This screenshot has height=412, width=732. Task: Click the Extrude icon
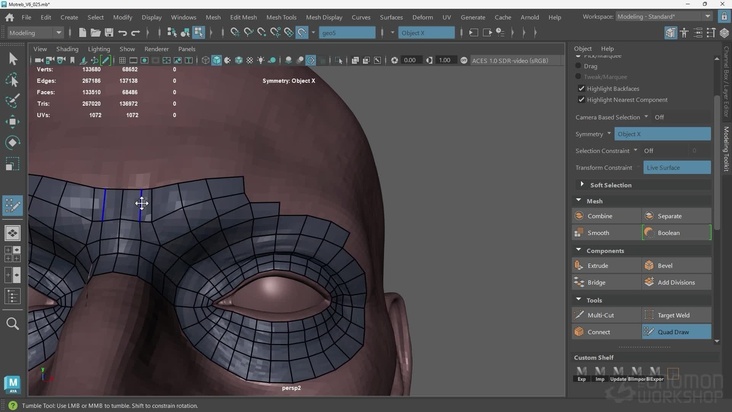point(579,265)
